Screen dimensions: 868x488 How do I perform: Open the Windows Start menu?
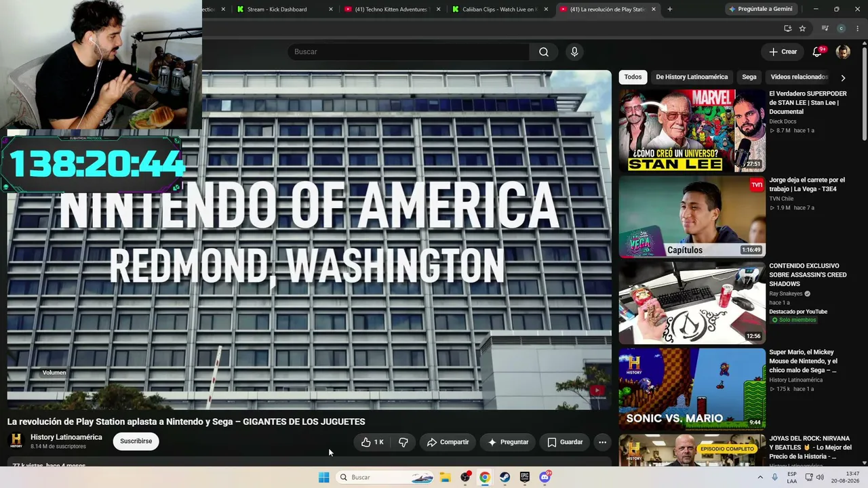pyautogui.click(x=324, y=477)
